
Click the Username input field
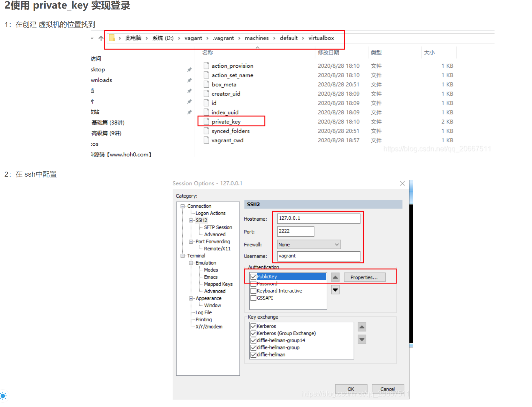(x=318, y=256)
